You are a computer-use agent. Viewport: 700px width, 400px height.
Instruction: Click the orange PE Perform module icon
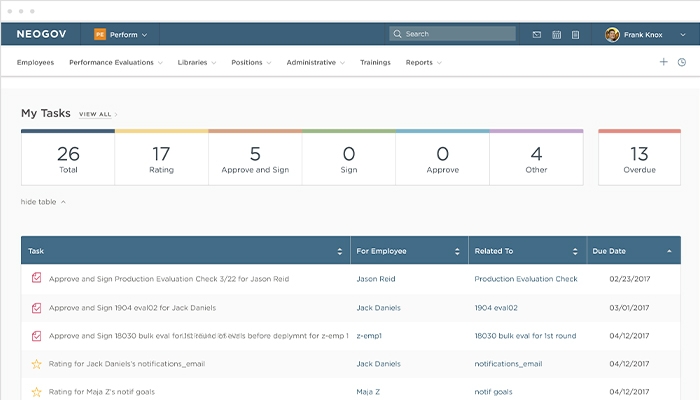(100, 34)
